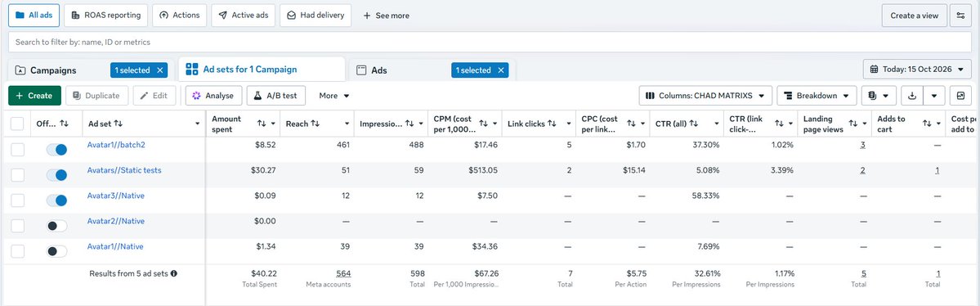Open the Breakdown dropdown

[x=817, y=96]
